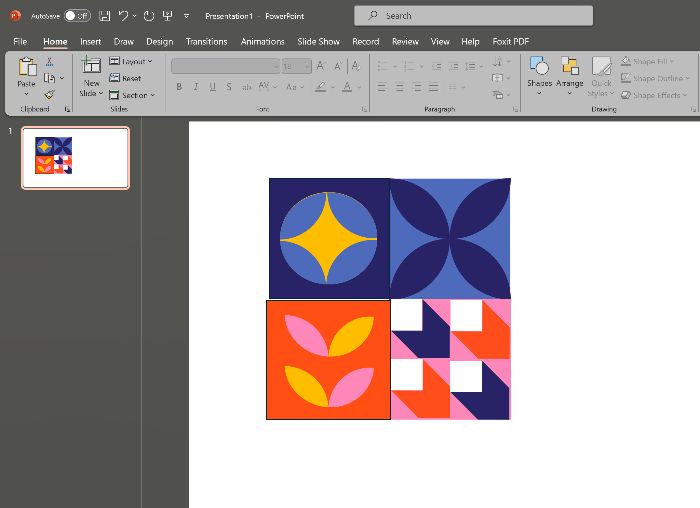Open the Arrange menu
This screenshot has width=700, height=508.
pos(570,75)
